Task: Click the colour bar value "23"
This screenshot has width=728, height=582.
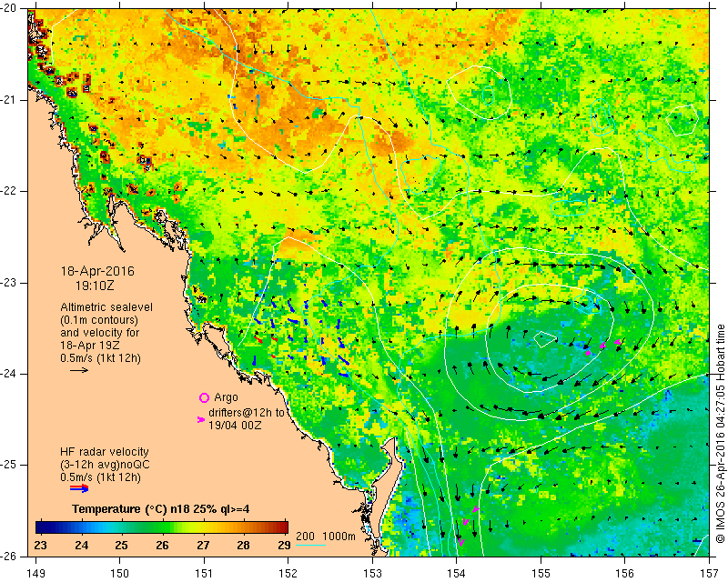Action: 41,545
